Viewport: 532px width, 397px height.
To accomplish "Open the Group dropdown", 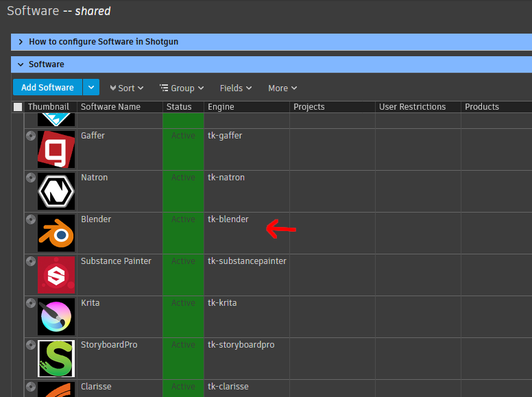I will (x=182, y=88).
